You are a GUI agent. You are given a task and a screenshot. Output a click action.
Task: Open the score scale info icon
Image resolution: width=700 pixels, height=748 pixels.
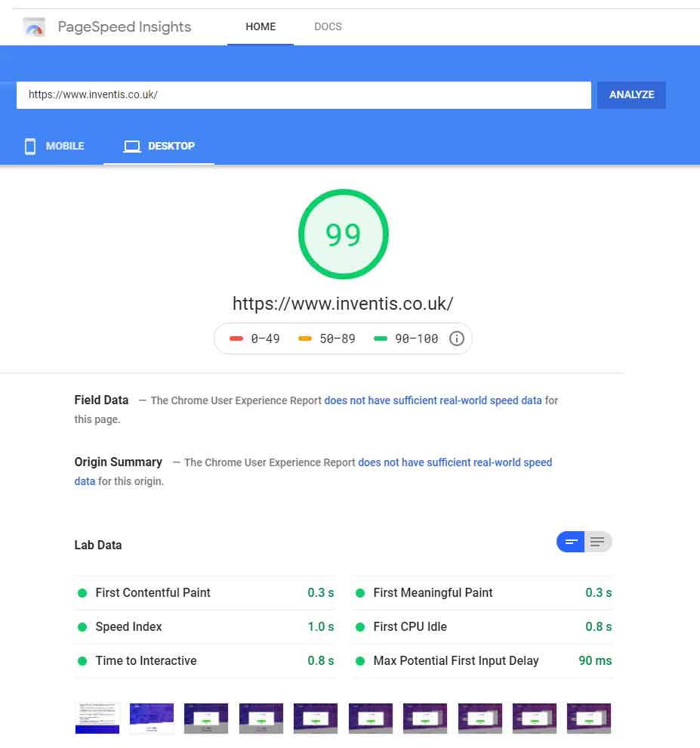click(x=456, y=338)
